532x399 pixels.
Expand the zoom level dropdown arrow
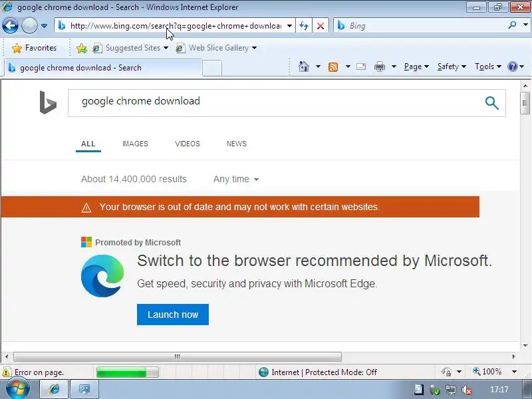tap(514, 372)
